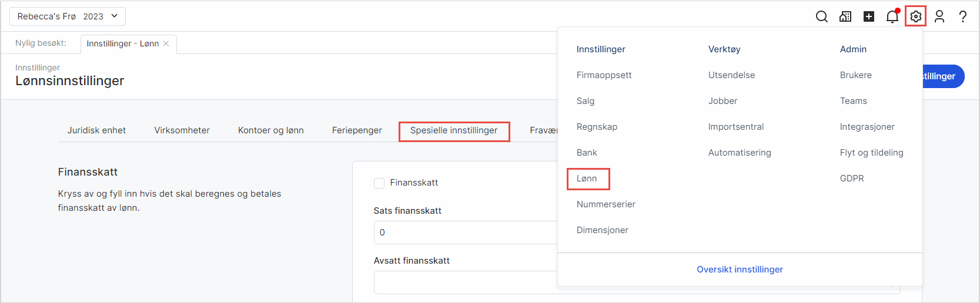Open Brukere under Admin
The image size is (980, 303).
click(x=856, y=75)
